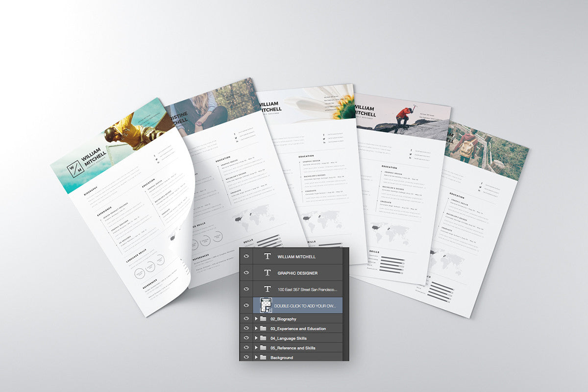The height and width of the screenshot is (392, 588).
Task: Click the folder icon of 02_Biography group
Action: click(263, 319)
